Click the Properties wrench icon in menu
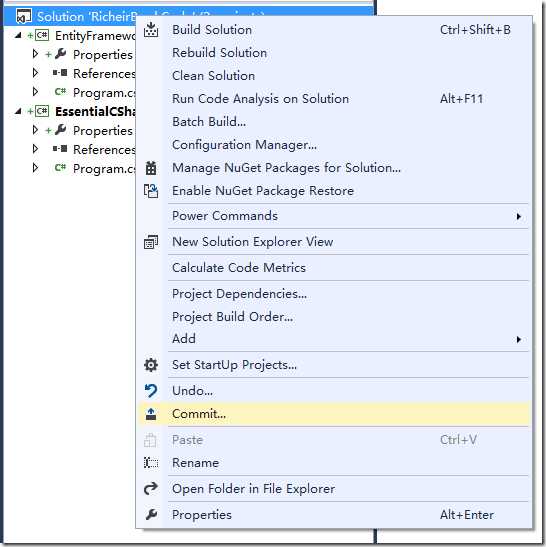 pyautogui.click(x=151, y=515)
